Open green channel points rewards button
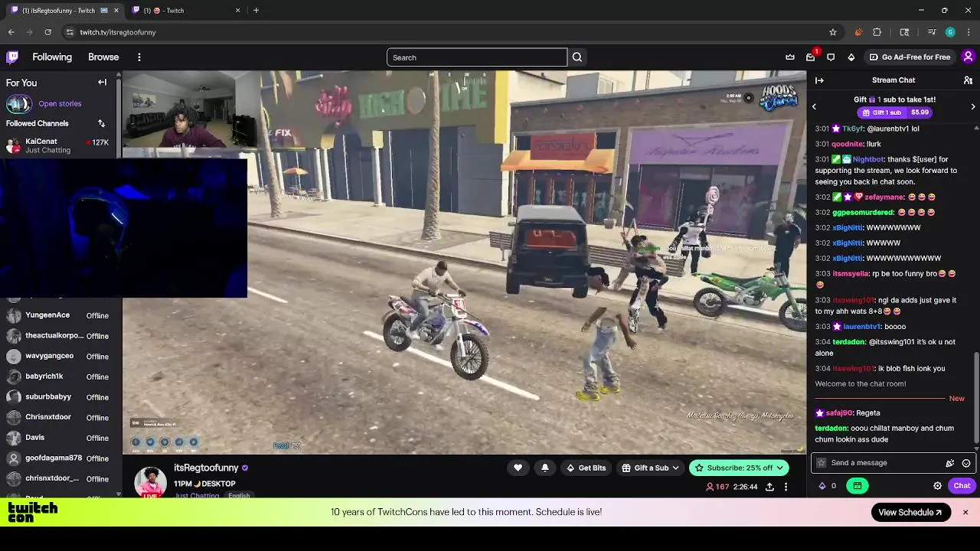The height and width of the screenshot is (551, 980). (x=857, y=486)
